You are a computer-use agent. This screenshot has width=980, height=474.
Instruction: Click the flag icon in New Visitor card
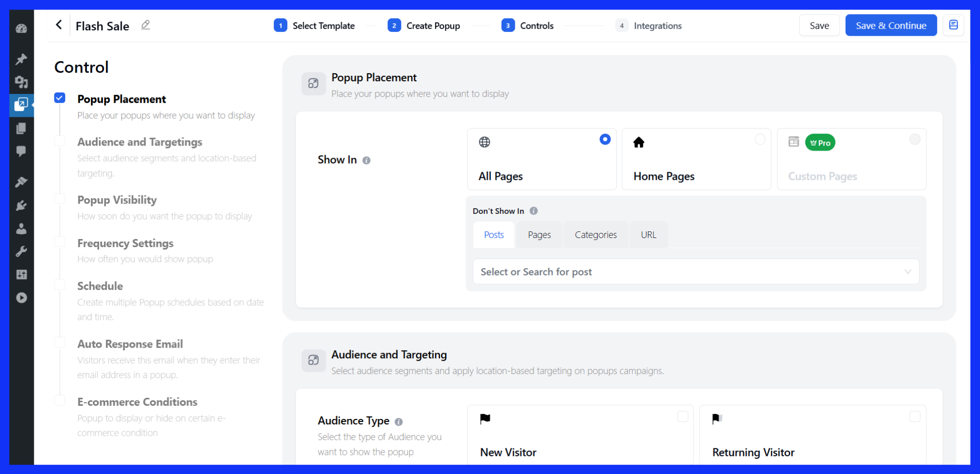(x=485, y=418)
